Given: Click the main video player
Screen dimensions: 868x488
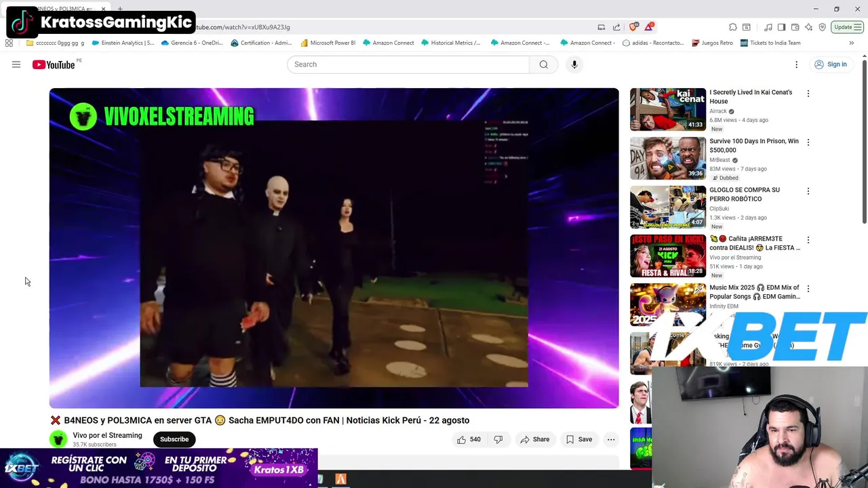Looking at the screenshot, I should click(334, 248).
